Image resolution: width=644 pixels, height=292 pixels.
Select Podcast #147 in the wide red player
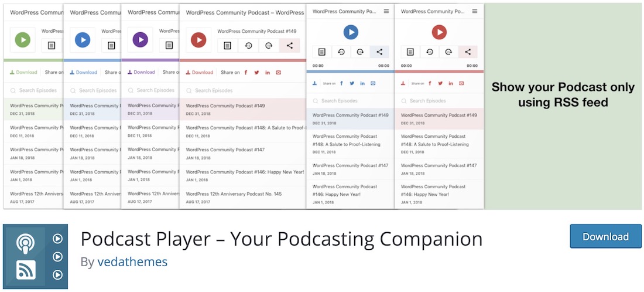(x=243, y=154)
